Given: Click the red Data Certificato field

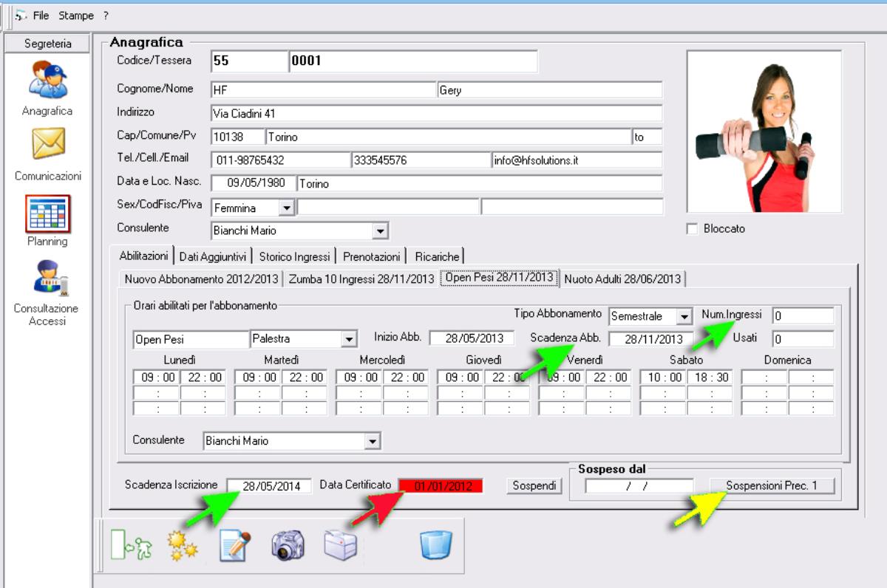Looking at the screenshot, I should coord(441,486).
